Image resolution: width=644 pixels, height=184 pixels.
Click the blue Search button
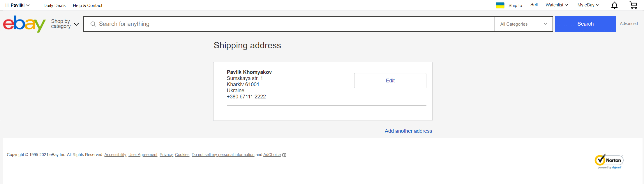[585, 24]
